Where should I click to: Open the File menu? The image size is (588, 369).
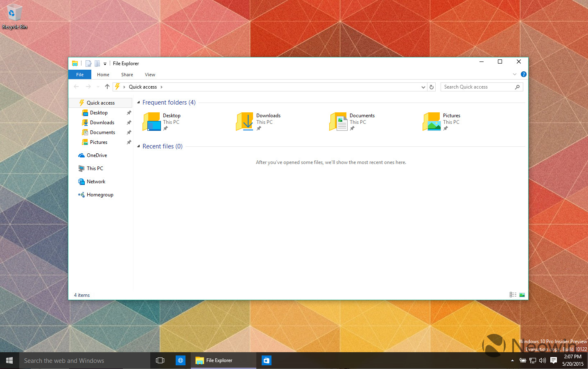coord(79,74)
